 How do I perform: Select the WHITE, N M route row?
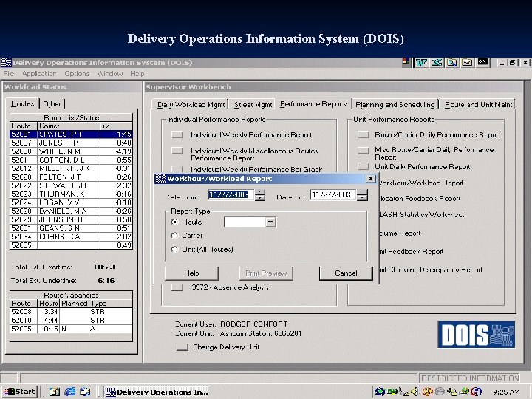point(71,151)
